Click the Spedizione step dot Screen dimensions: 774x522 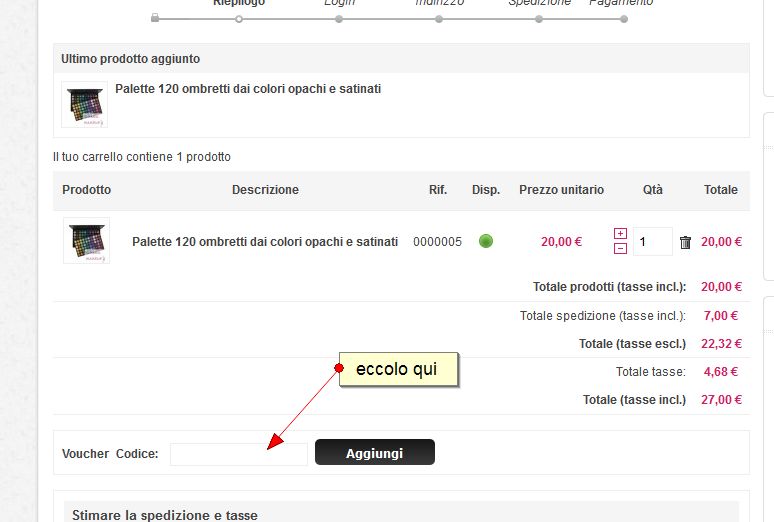pos(539,18)
